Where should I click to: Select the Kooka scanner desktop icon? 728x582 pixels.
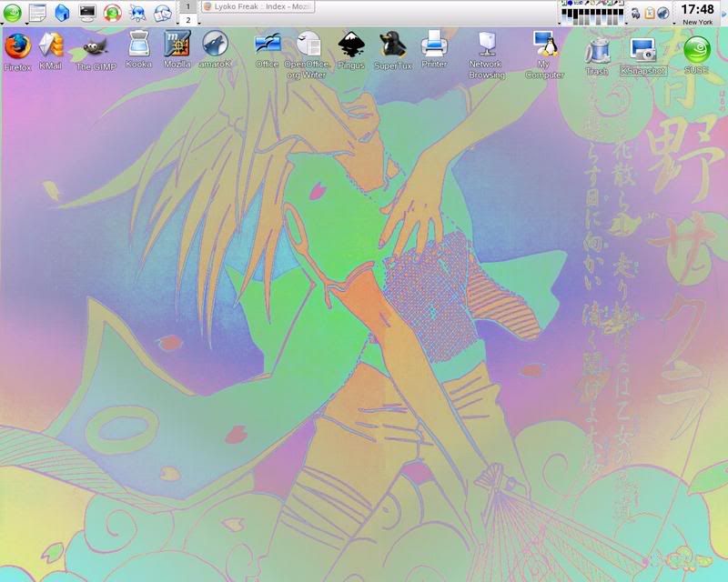coord(138,50)
